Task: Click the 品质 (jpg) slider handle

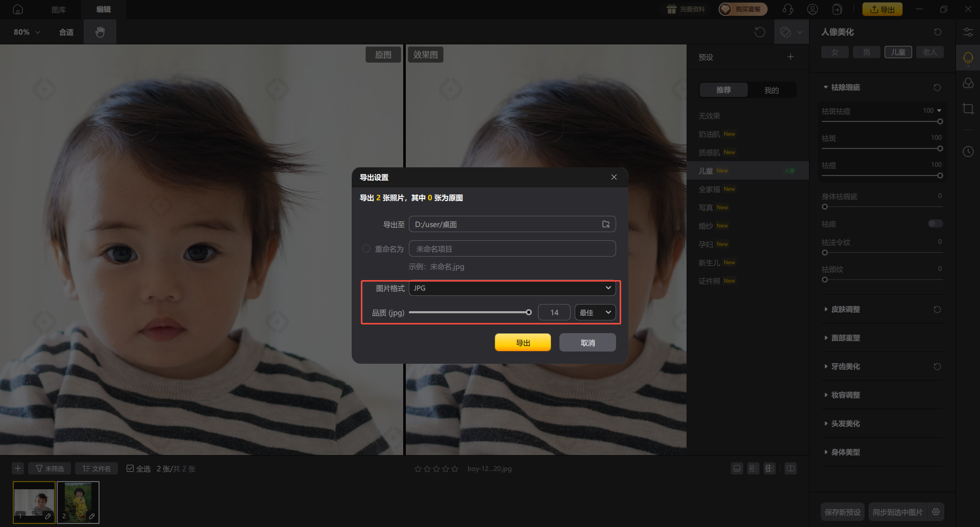Action: click(x=529, y=312)
